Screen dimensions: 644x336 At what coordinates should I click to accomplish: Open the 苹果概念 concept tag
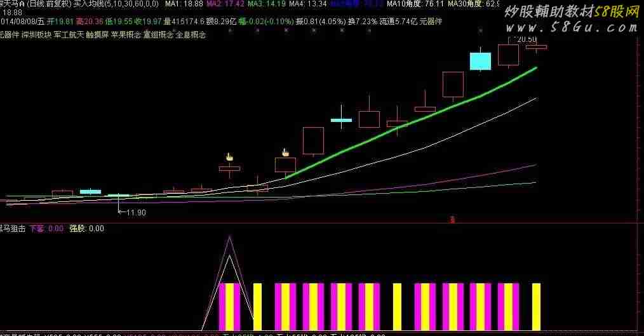126,35
